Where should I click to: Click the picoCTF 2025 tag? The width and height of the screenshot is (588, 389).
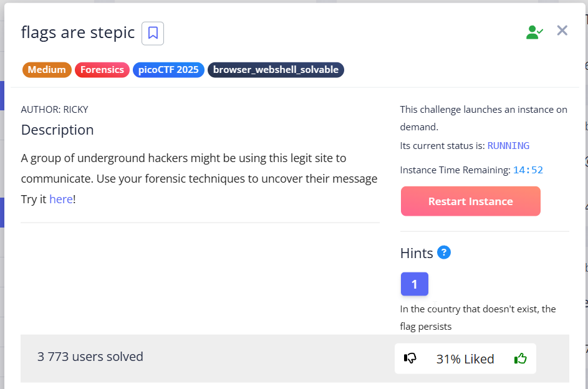coord(168,70)
